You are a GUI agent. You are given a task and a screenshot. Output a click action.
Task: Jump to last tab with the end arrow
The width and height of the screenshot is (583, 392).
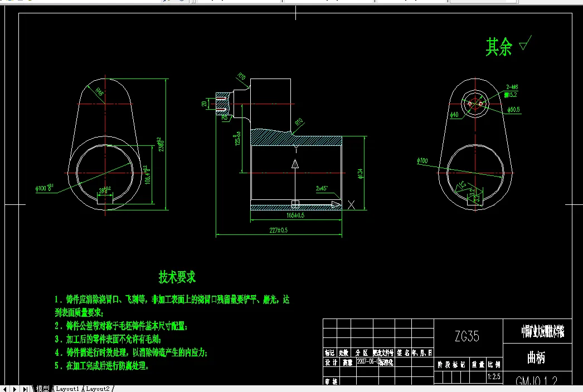coord(25,389)
